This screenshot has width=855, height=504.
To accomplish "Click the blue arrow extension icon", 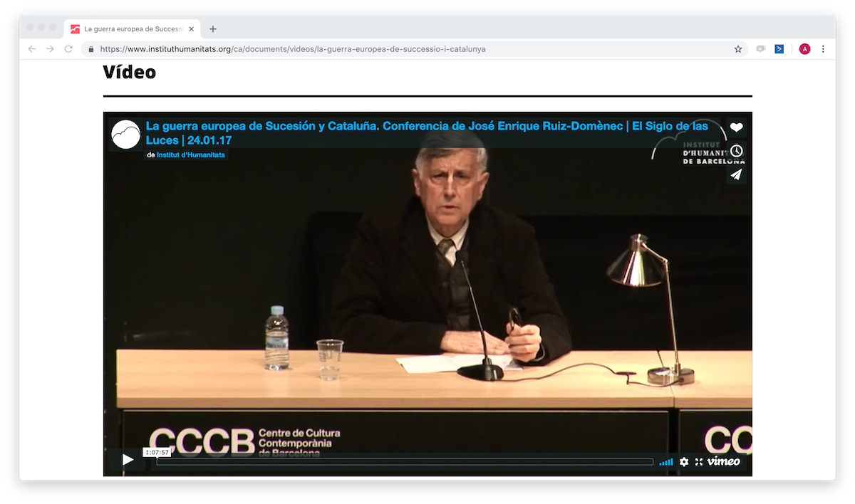I will pyautogui.click(x=779, y=49).
